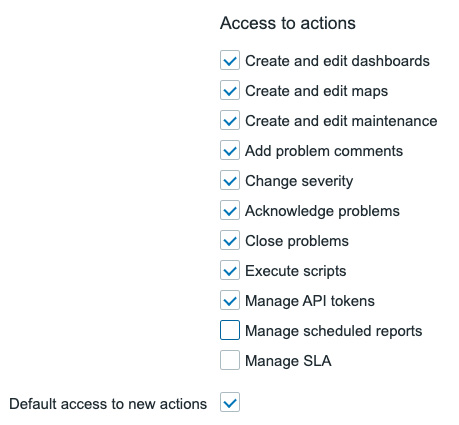Untick the Change severity checkbox

coord(230,180)
